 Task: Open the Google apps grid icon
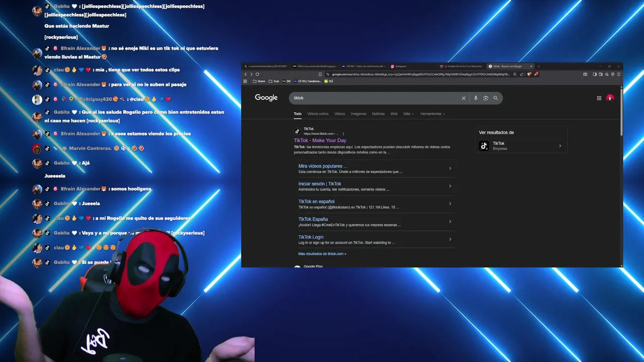(x=599, y=98)
